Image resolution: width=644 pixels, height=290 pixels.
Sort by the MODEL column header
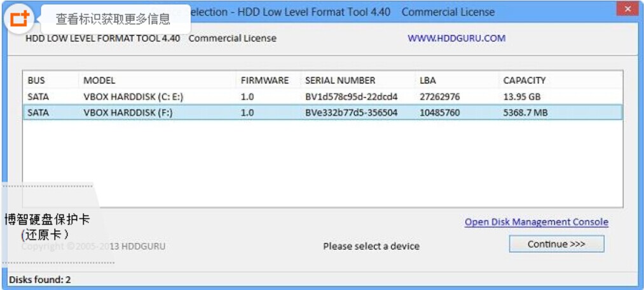click(157, 80)
